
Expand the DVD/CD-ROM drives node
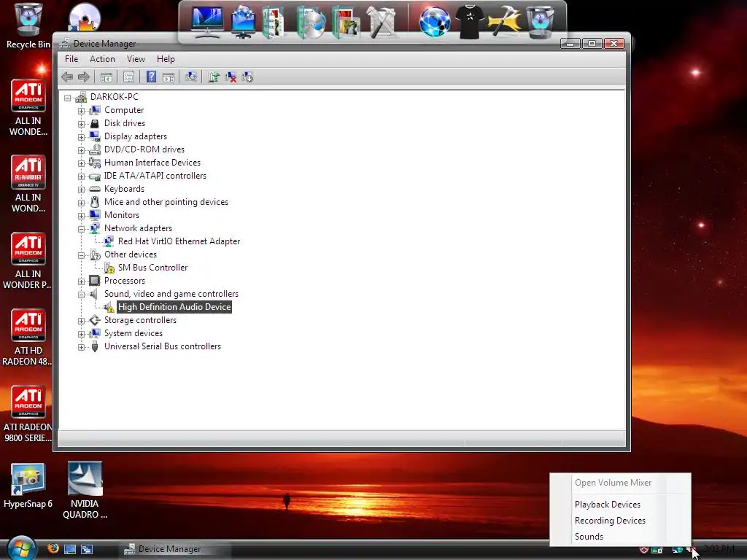tap(82, 150)
